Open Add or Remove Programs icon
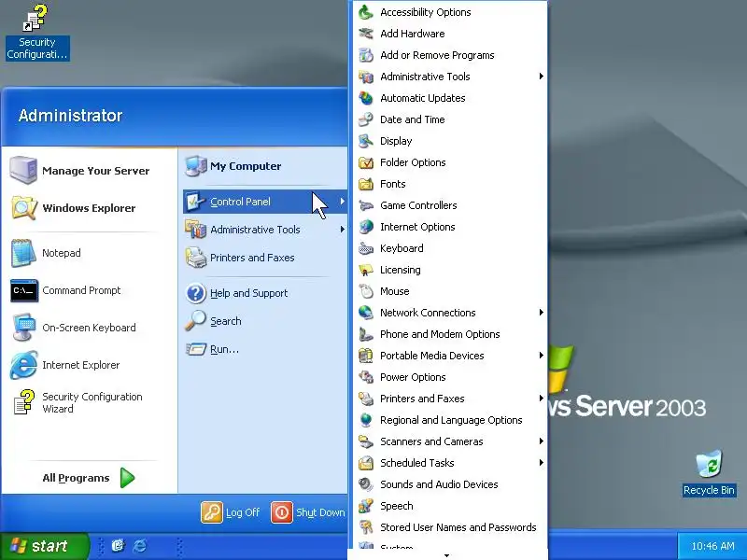 pyautogui.click(x=366, y=55)
